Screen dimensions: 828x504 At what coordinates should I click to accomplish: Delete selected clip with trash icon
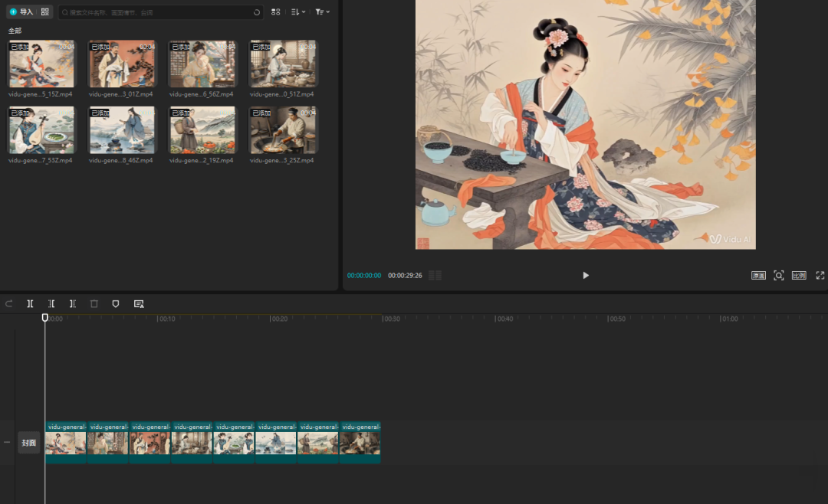pyautogui.click(x=94, y=303)
